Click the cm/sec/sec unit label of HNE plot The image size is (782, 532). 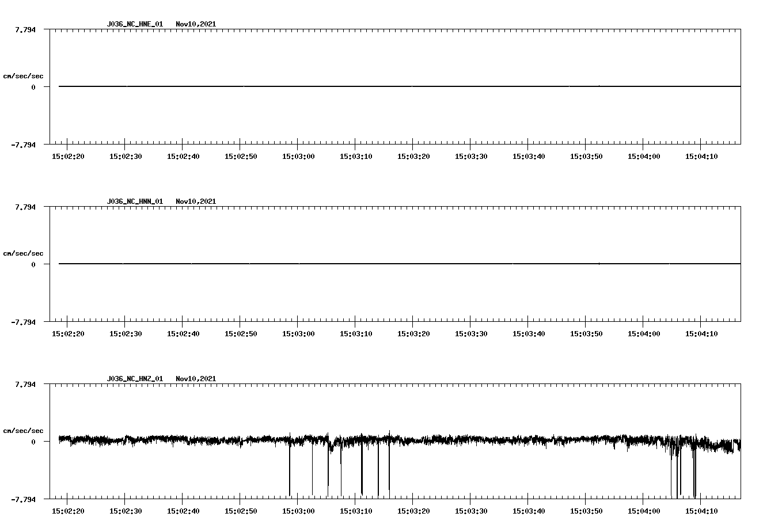pos(23,76)
